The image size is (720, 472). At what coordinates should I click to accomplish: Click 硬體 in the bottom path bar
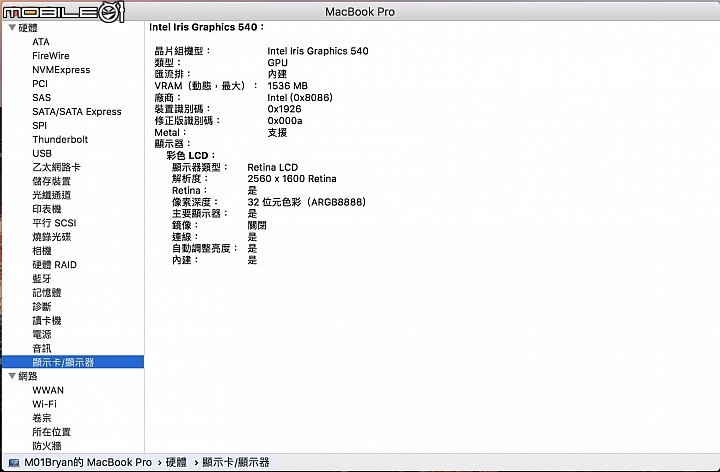176,462
